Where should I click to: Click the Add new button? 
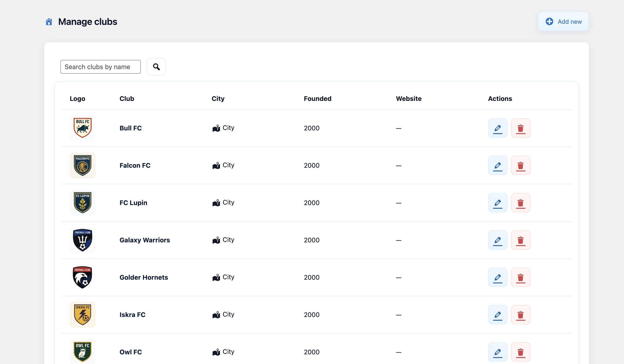563,22
